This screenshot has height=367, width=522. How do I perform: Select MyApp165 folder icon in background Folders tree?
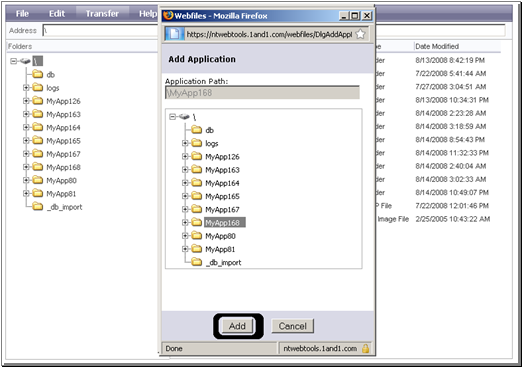coord(38,140)
